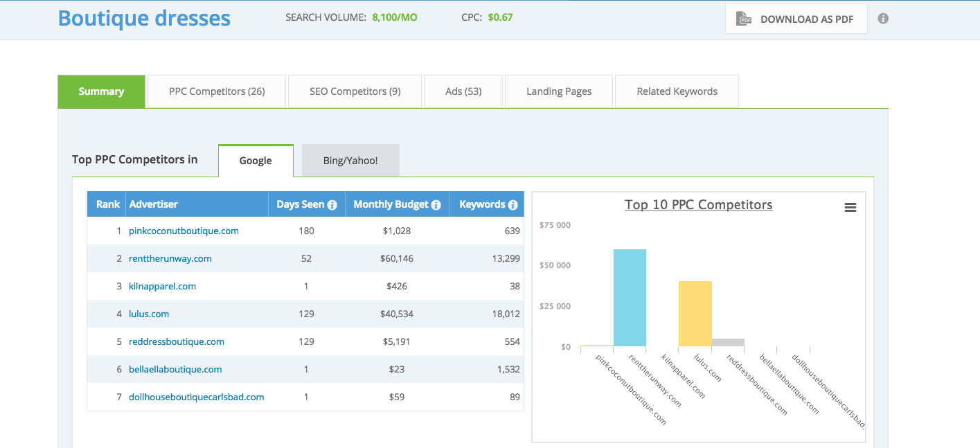Open PPC Competitors (26) tab
The width and height of the screenshot is (980, 448).
(x=217, y=91)
